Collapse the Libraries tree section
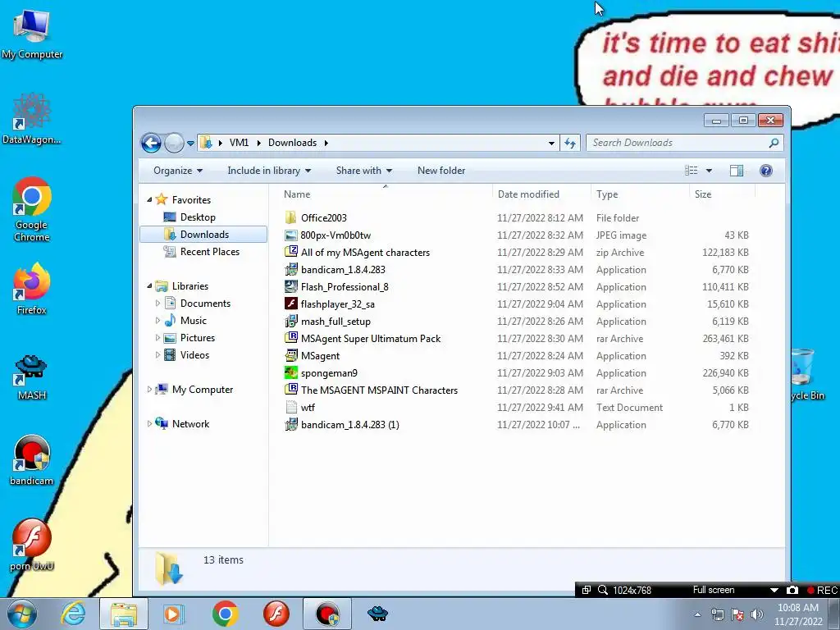Viewport: 840px width, 630px height. (149, 286)
